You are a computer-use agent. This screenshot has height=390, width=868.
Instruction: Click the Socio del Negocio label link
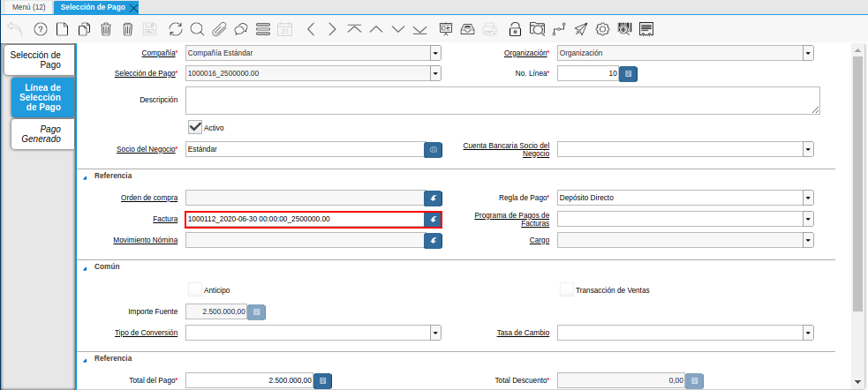[x=147, y=149]
